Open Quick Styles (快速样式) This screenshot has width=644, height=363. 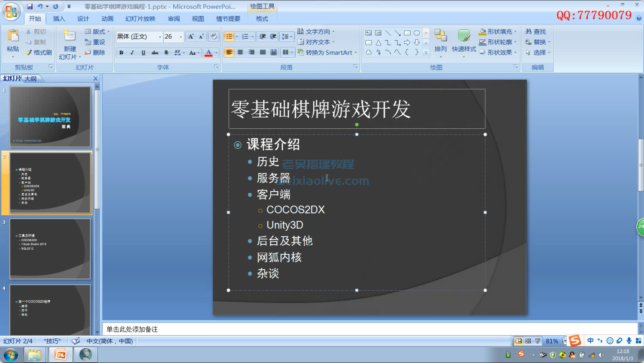[464, 43]
